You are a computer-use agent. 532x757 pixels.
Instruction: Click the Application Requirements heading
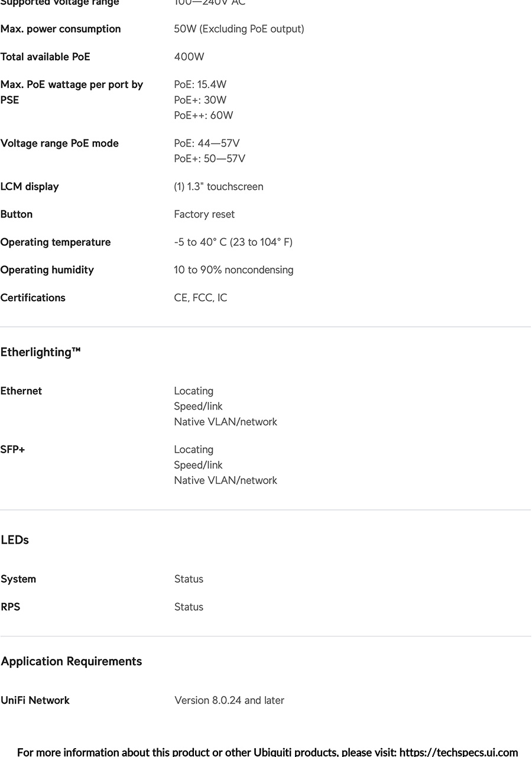tap(72, 661)
